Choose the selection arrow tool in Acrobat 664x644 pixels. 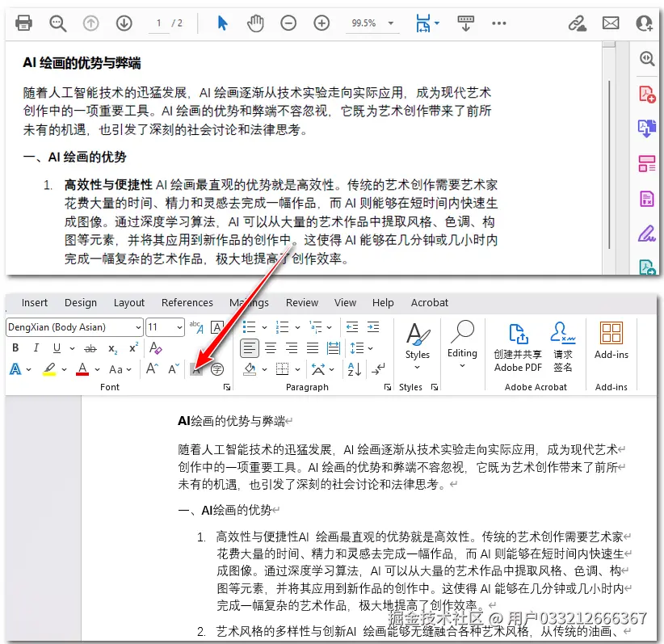tap(222, 23)
